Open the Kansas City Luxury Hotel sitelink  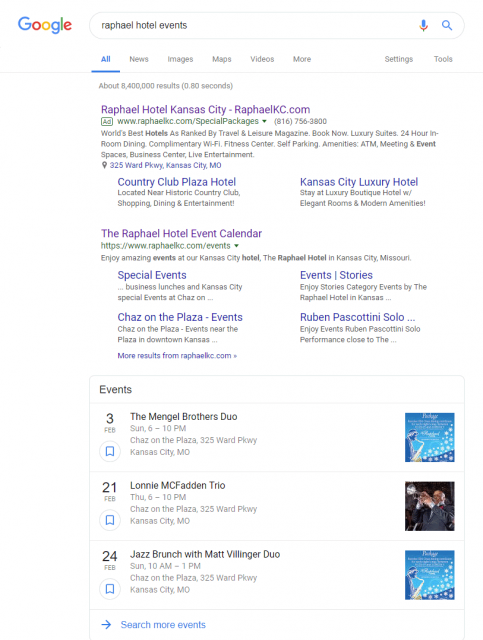359,182
